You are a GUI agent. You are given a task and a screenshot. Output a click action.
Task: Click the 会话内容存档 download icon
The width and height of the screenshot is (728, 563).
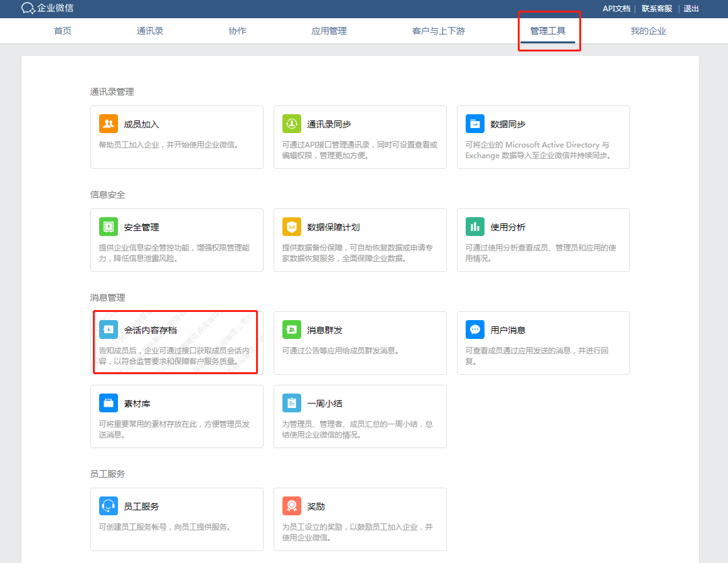pos(108,330)
